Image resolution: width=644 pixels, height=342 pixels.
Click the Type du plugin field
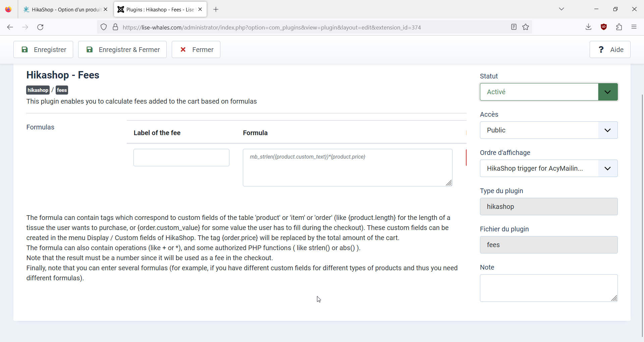coord(549,207)
